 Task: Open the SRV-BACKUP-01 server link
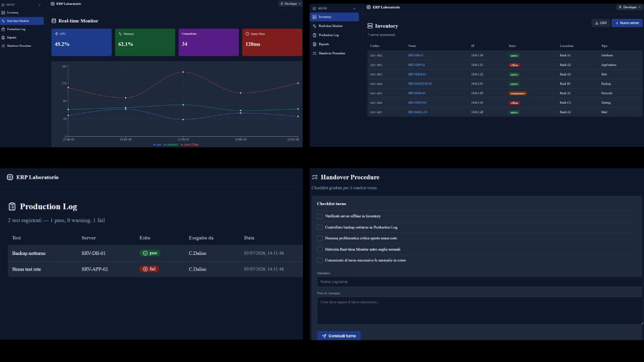pos(420,83)
